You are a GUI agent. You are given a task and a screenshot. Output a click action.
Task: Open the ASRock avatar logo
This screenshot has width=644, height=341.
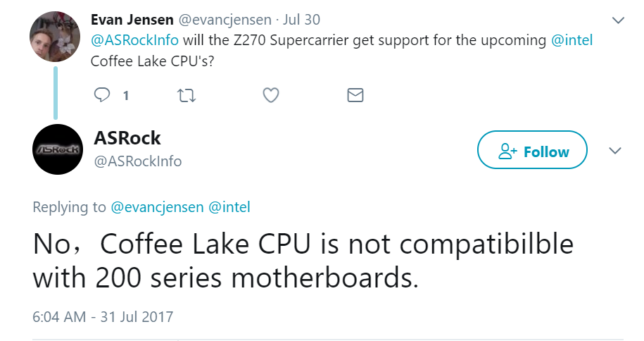click(x=58, y=149)
